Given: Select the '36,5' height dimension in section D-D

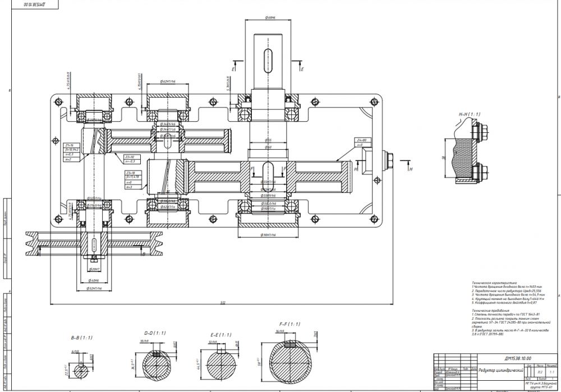Looking at the screenshot, I should (134, 365).
